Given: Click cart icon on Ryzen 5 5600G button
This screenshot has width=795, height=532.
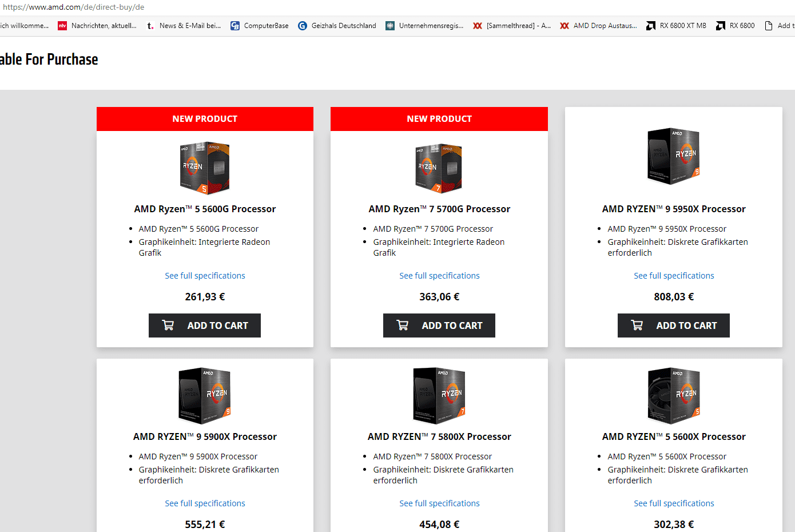Looking at the screenshot, I should pos(168,325).
